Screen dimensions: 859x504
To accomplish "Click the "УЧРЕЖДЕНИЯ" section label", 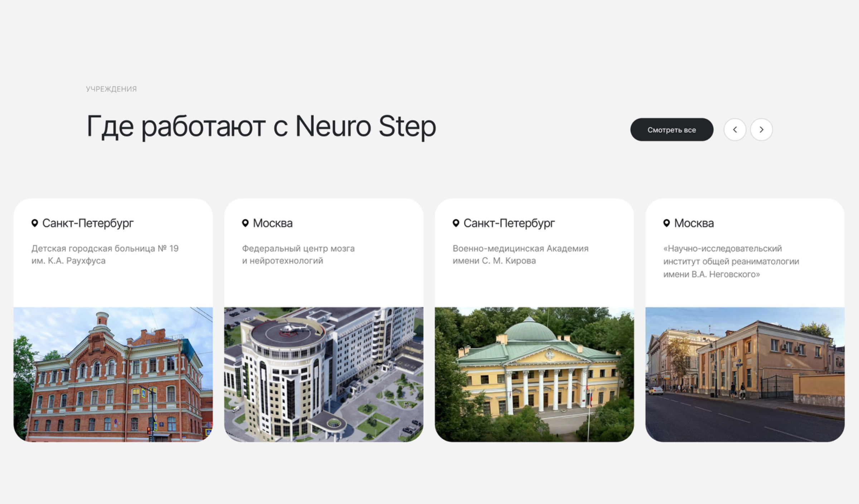I will [x=111, y=89].
